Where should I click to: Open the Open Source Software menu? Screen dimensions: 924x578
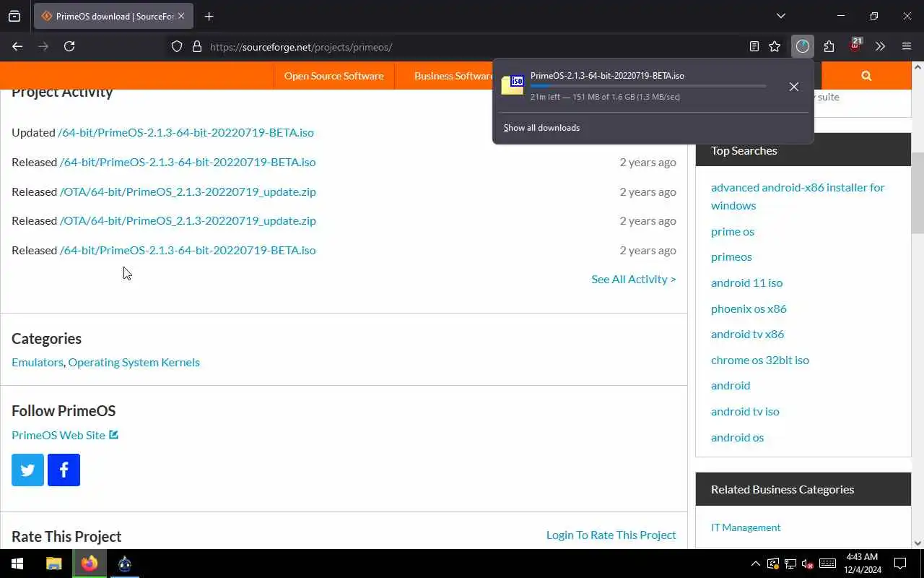pos(334,76)
